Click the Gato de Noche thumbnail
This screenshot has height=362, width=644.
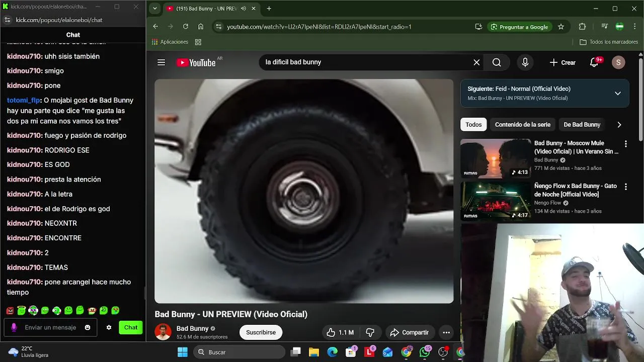click(x=495, y=202)
